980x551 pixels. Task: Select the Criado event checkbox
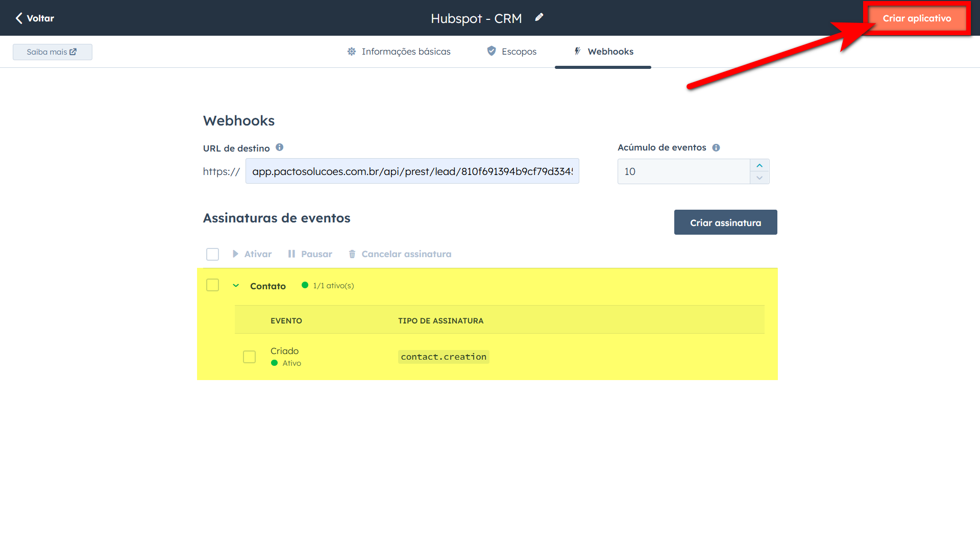[x=249, y=357]
